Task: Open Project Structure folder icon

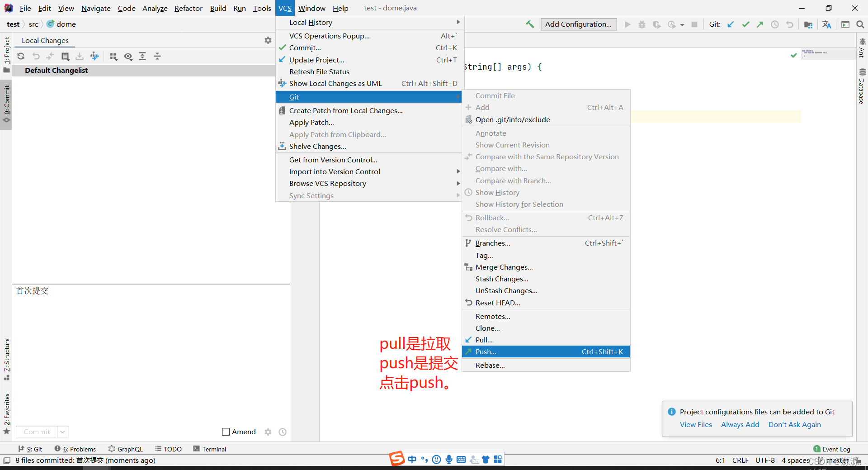Action: [x=808, y=24]
